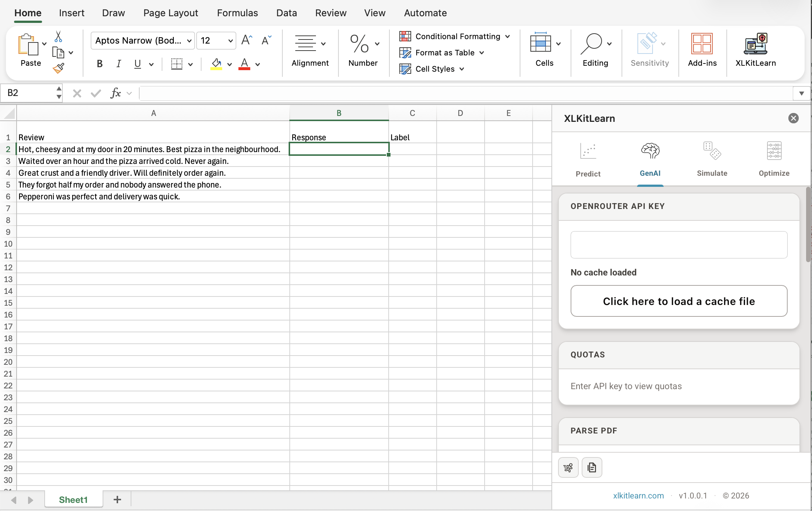812x511 pixels.
Task: Apply the red font color swatch
Action: (244, 64)
